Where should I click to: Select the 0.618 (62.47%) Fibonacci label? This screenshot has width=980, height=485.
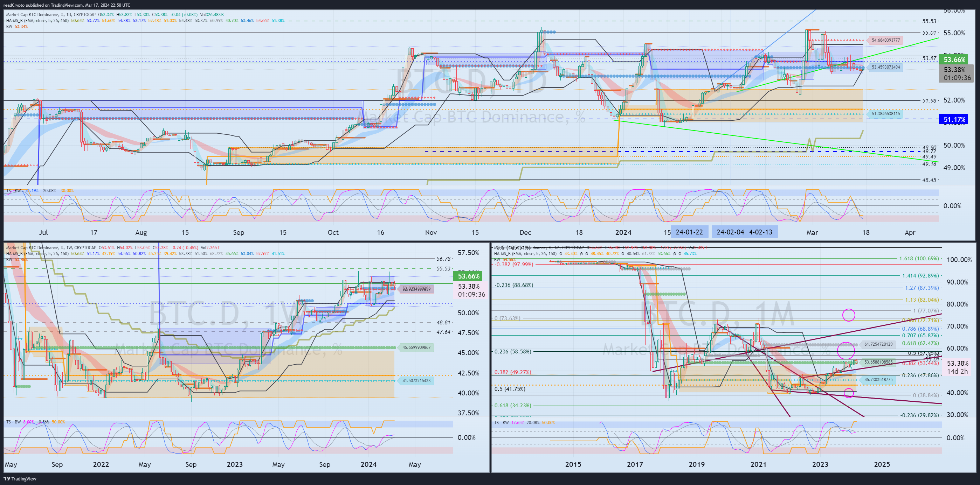coord(921,343)
